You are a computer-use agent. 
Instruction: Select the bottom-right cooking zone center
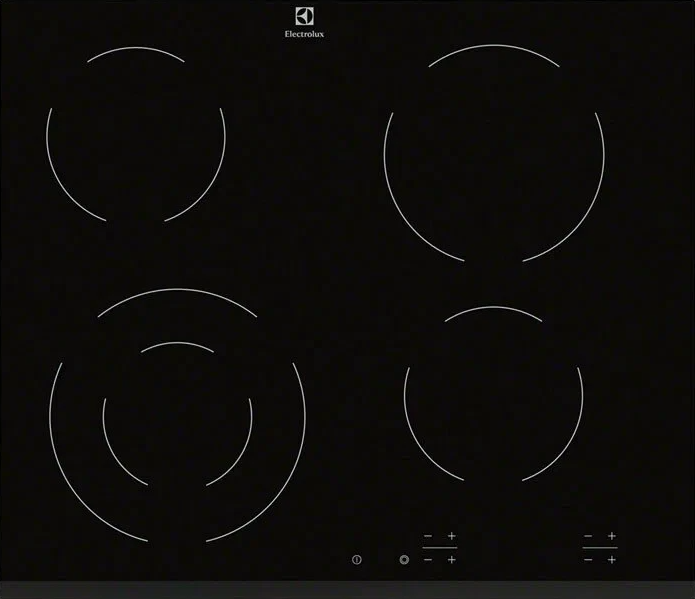(493, 395)
